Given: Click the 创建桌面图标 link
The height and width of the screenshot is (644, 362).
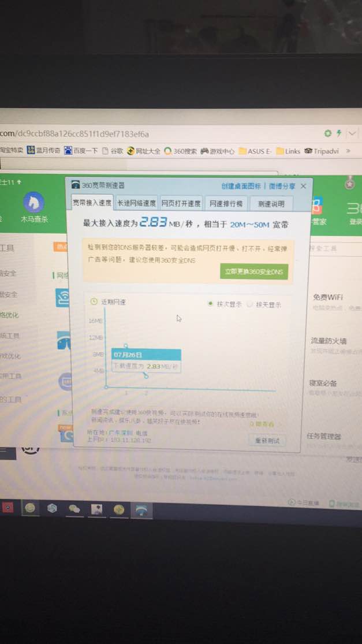Looking at the screenshot, I should click(x=241, y=186).
